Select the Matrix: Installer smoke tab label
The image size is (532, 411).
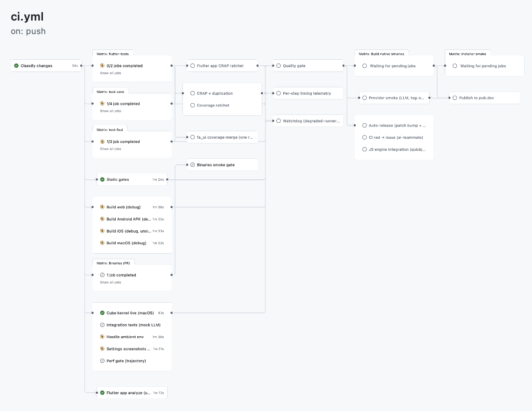point(468,54)
